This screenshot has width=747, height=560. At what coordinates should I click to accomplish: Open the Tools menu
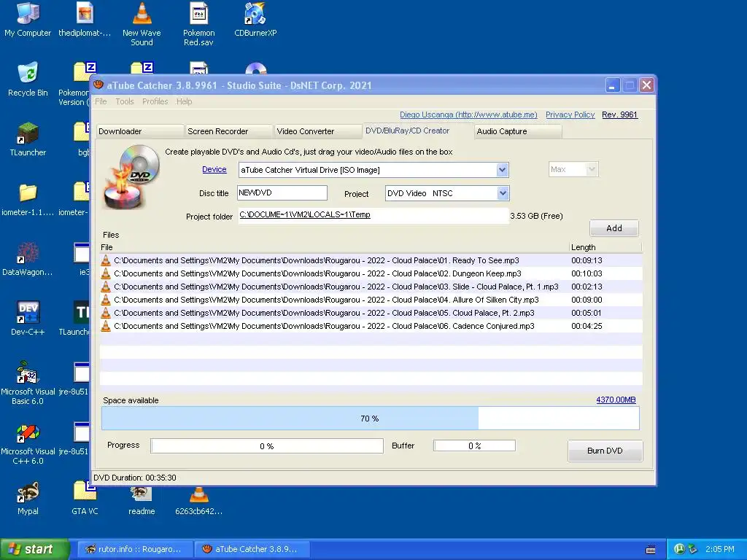[x=124, y=101]
